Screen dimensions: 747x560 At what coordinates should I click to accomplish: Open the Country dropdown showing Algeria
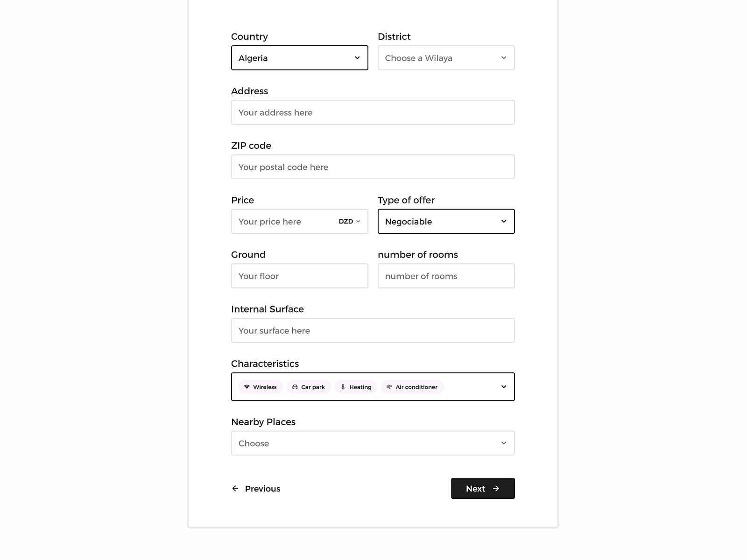pyautogui.click(x=299, y=58)
